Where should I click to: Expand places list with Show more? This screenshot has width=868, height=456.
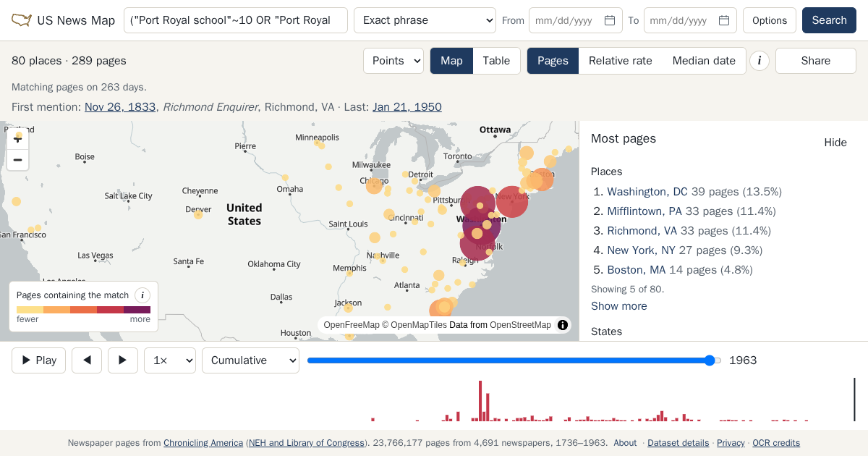point(619,306)
